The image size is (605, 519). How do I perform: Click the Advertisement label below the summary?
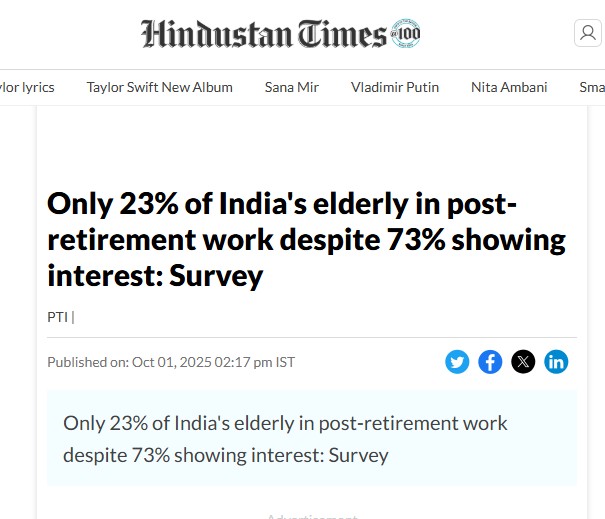(311, 516)
